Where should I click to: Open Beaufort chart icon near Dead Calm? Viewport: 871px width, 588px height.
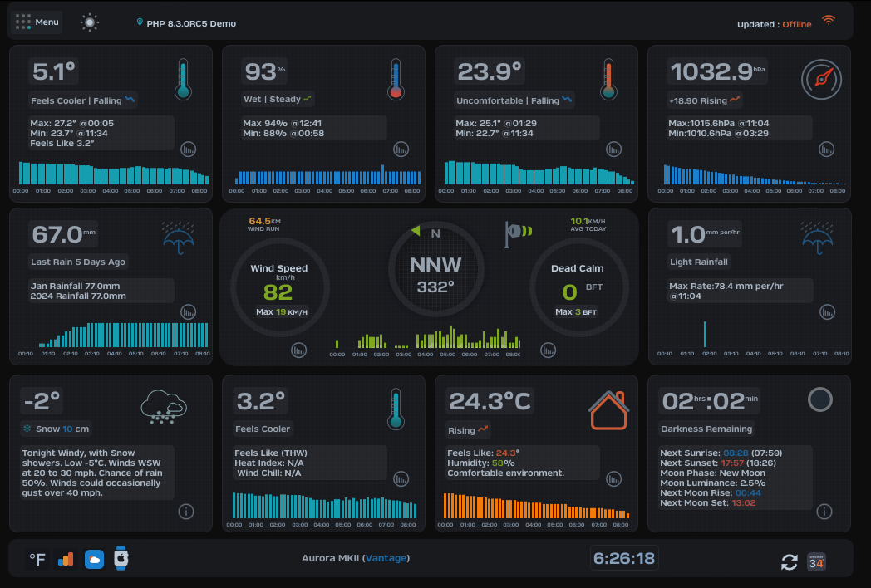[x=549, y=350]
